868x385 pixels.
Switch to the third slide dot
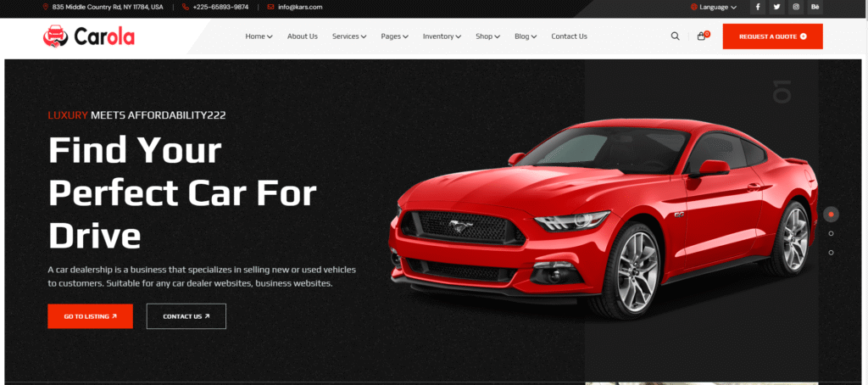831,252
